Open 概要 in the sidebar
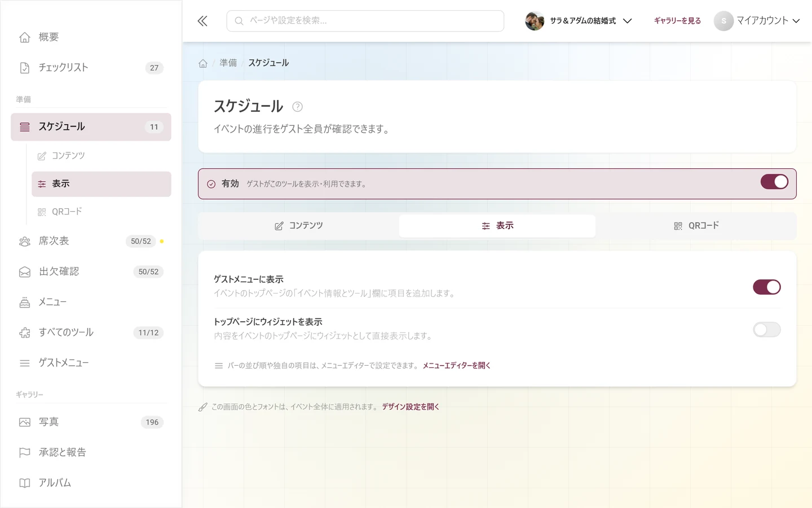812x508 pixels. click(91, 37)
